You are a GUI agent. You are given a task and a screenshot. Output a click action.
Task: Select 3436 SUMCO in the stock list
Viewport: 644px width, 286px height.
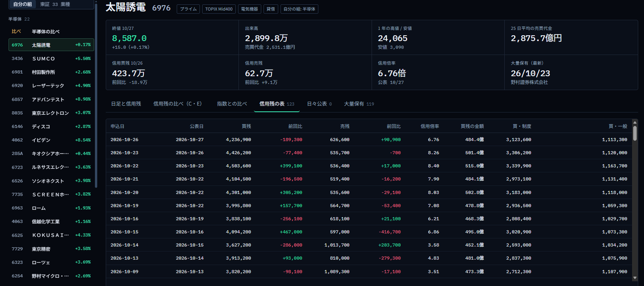51,58
